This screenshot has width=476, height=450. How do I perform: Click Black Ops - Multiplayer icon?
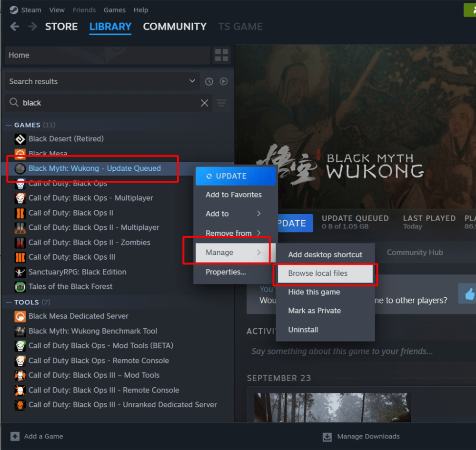pyautogui.click(x=20, y=198)
